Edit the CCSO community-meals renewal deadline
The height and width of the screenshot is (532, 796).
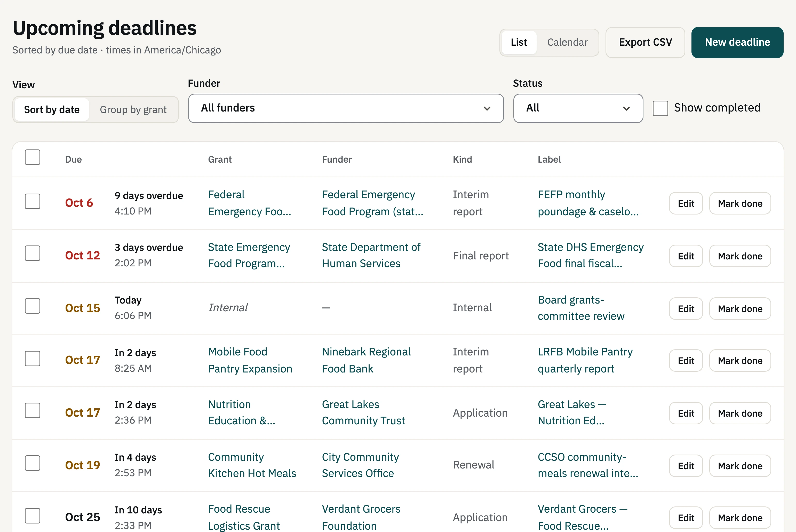point(686,465)
